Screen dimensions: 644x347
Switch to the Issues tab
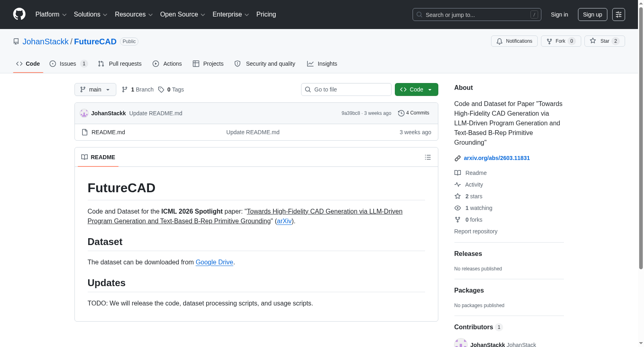[68, 64]
